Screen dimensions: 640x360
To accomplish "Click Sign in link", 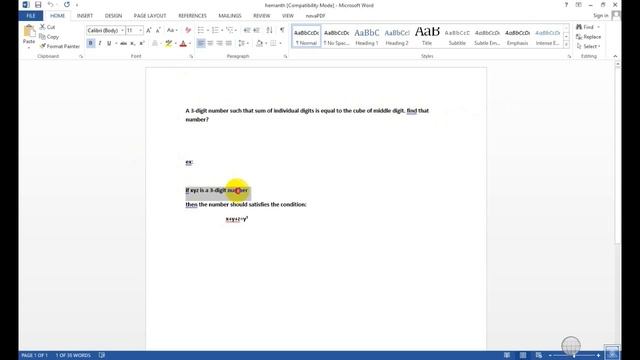I will [x=600, y=16].
